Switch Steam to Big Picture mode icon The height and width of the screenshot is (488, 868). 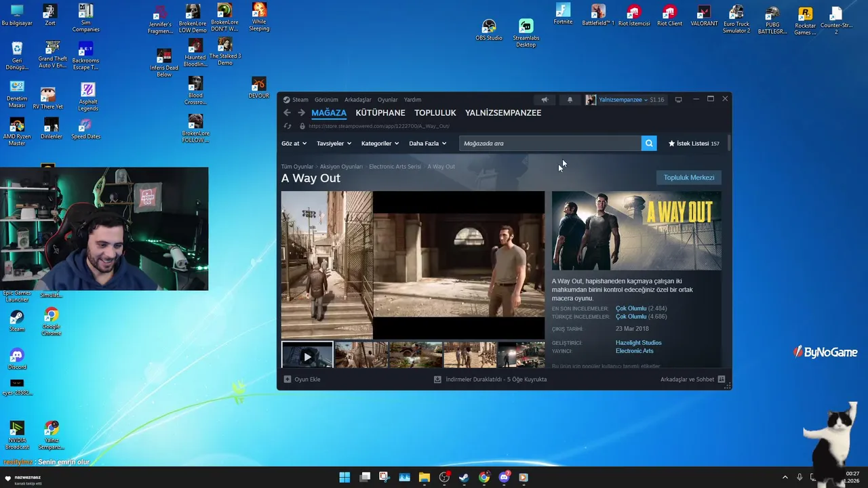coord(678,100)
